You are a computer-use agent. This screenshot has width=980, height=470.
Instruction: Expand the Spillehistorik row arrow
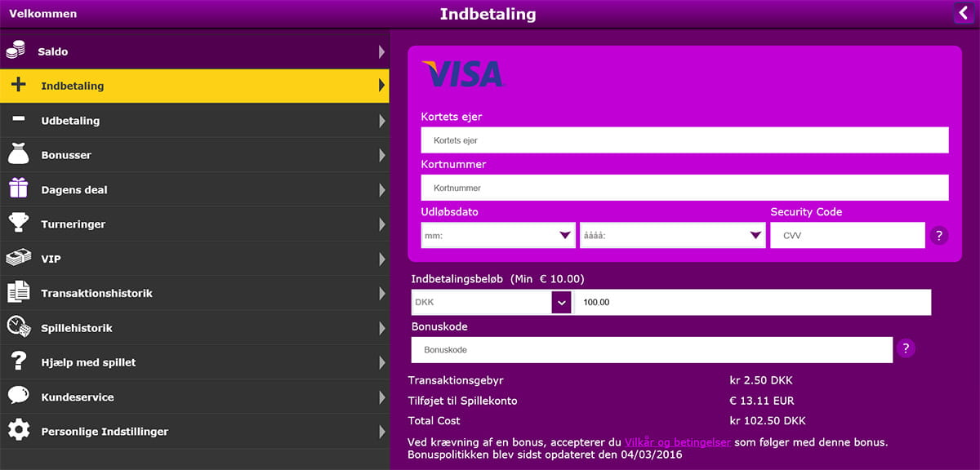(x=381, y=328)
